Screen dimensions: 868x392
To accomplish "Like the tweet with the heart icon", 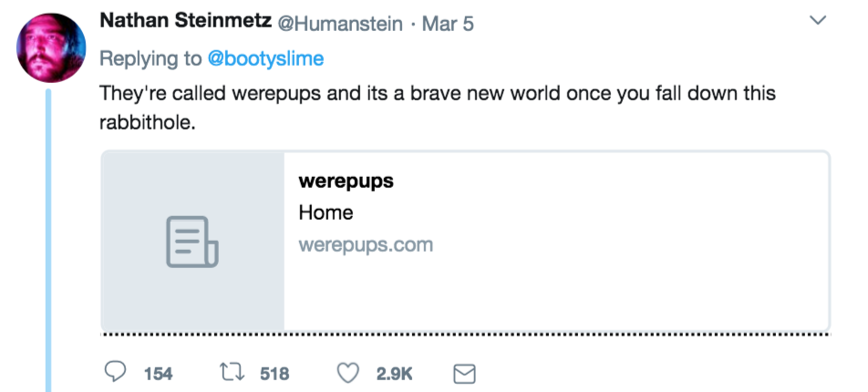I will click(x=347, y=373).
